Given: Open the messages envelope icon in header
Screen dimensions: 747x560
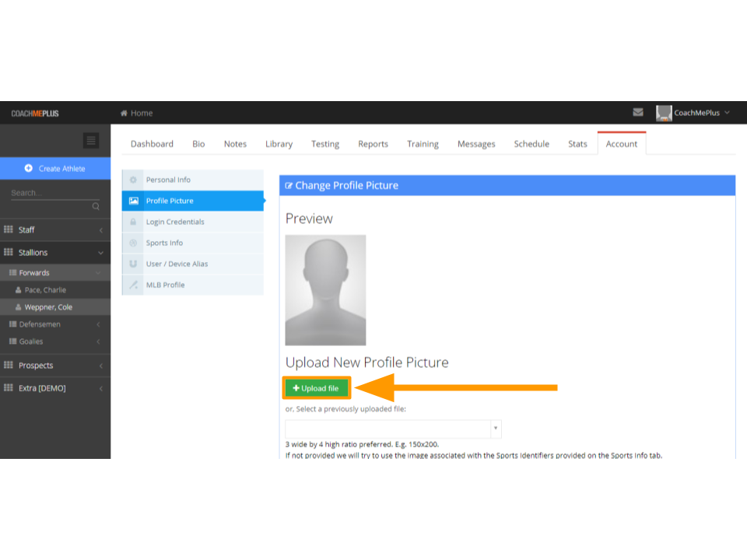Looking at the screenshot, I should 638,112.
